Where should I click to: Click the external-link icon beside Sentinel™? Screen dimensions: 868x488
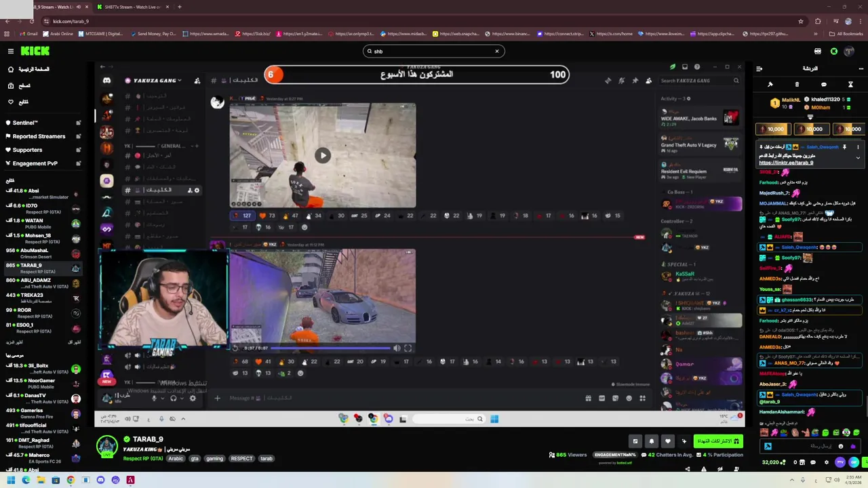pos(78,123)
